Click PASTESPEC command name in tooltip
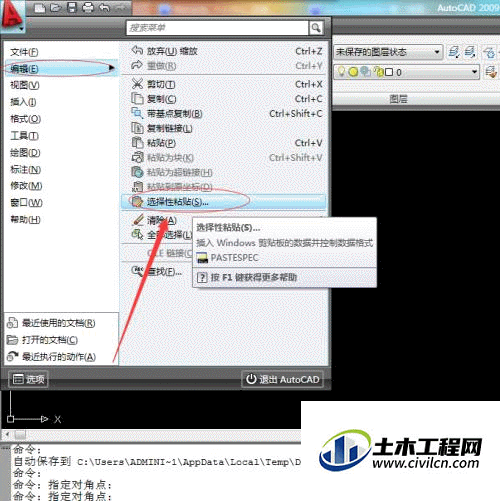The image size is (500, 501). [234, 258]
